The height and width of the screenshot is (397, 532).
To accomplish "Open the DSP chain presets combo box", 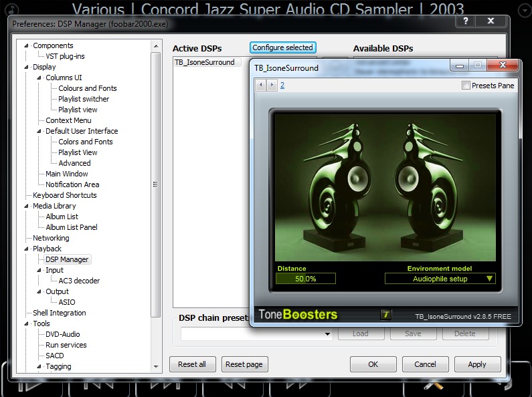I will 256,334.
